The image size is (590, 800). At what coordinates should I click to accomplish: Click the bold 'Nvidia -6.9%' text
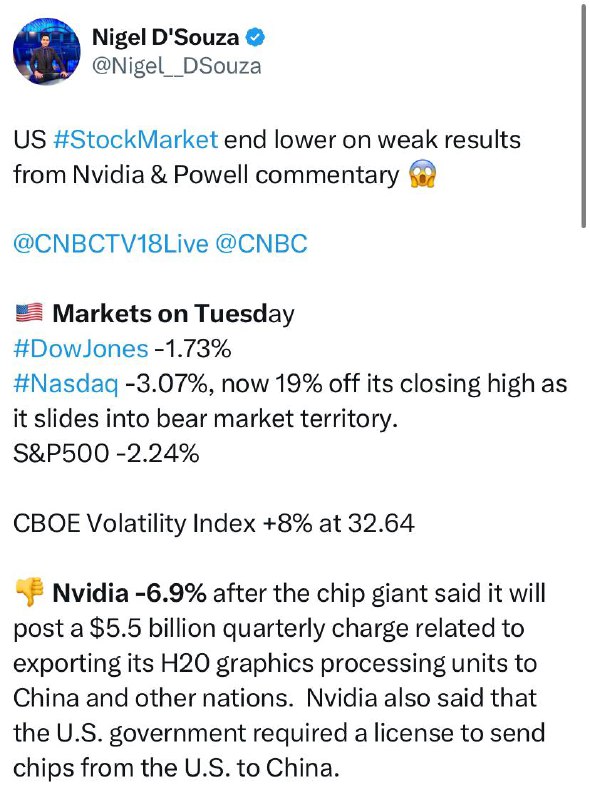129,593
